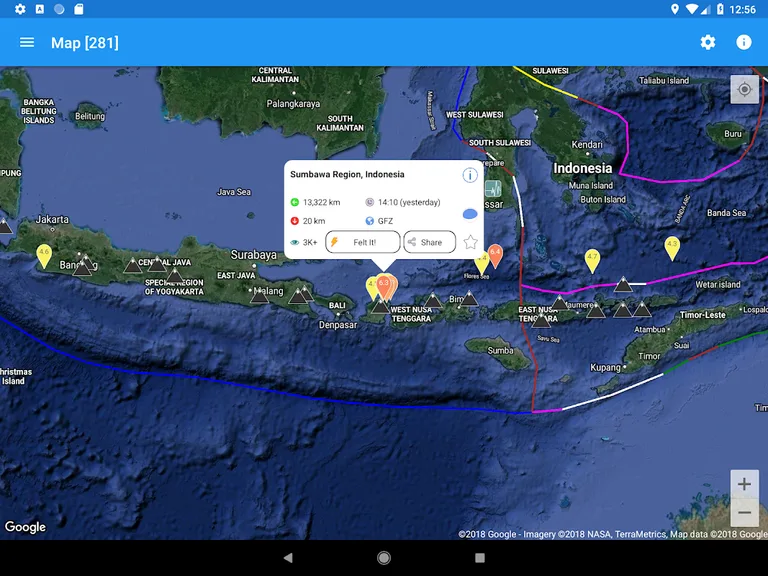Select the 4.4 yellow marker in Flores Sea
This screenshot has height=576, width=768.
click(x=481, y=263)
